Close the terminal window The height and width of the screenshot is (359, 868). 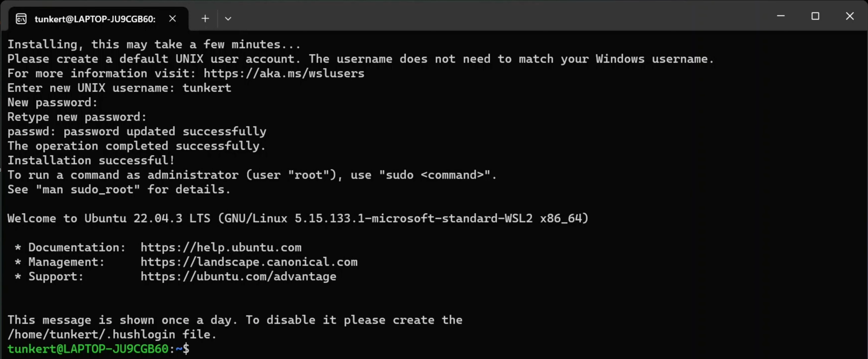(x=849, y=16)
